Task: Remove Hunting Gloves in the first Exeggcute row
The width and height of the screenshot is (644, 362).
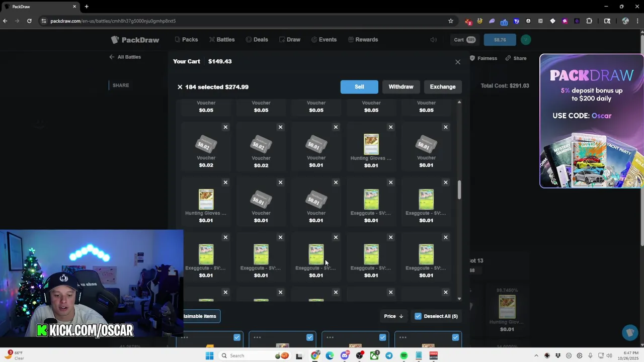Action: (225, 183)
